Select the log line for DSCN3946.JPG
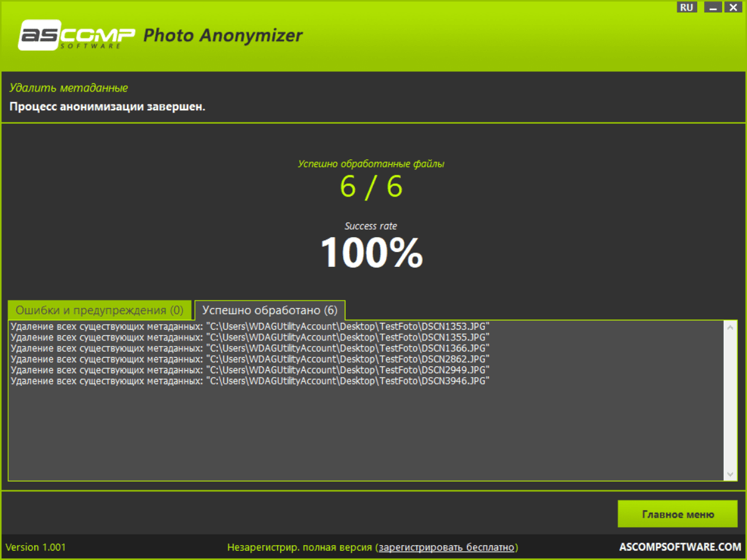The height and width of the screenshot is (560, 747). coord(250,381)
